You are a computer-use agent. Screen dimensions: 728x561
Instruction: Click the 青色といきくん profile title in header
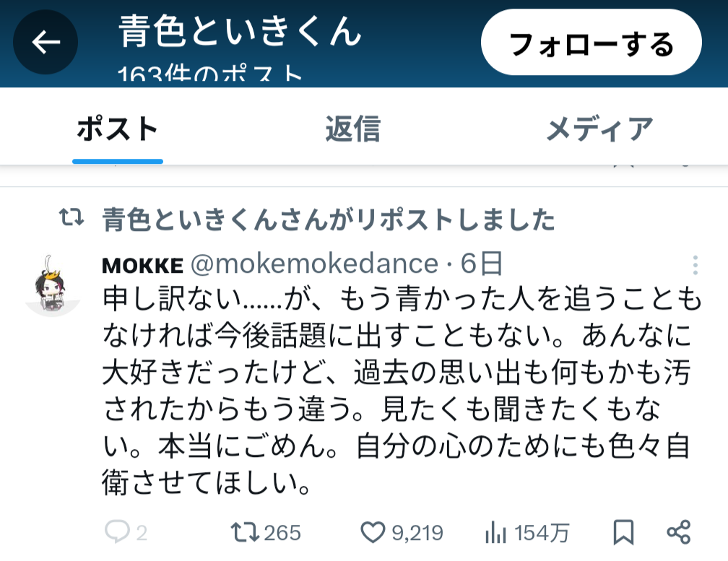[240, 32]
